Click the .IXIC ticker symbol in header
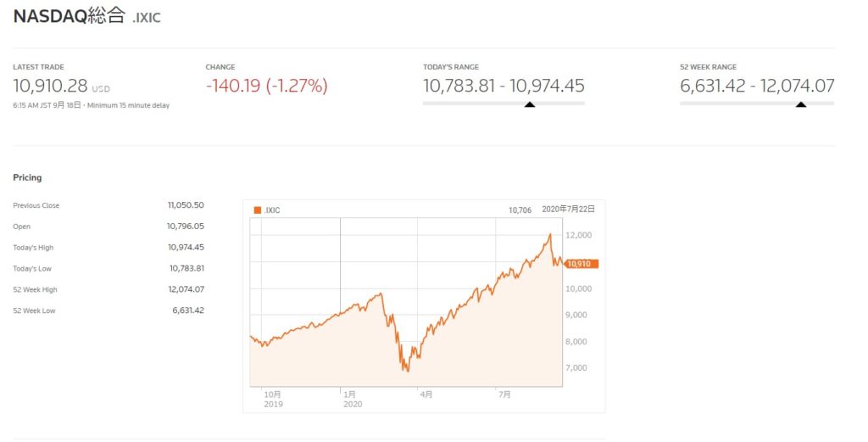This screenshot has width=868, height=442. pyautogui.click(x=147, y=18)
